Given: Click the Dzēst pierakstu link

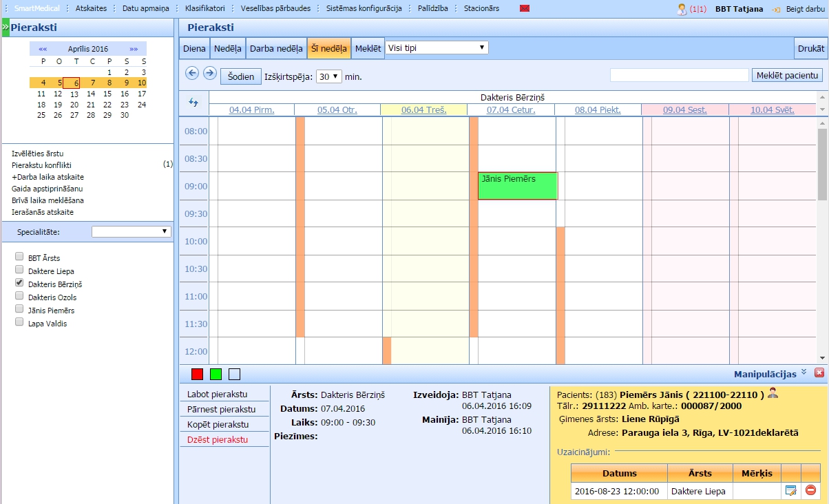Looking at the screenshot, I should pos(218,439).
